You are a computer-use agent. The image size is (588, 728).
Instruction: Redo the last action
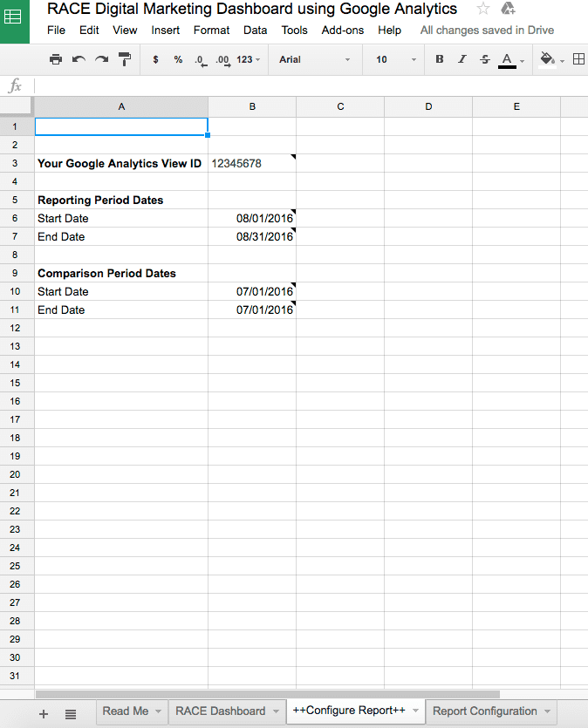coord(102,59)
